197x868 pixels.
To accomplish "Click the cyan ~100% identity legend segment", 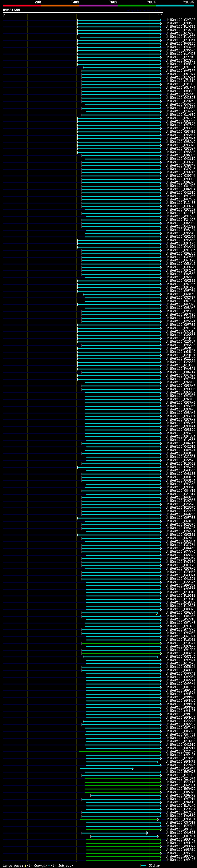I will 175,6.
